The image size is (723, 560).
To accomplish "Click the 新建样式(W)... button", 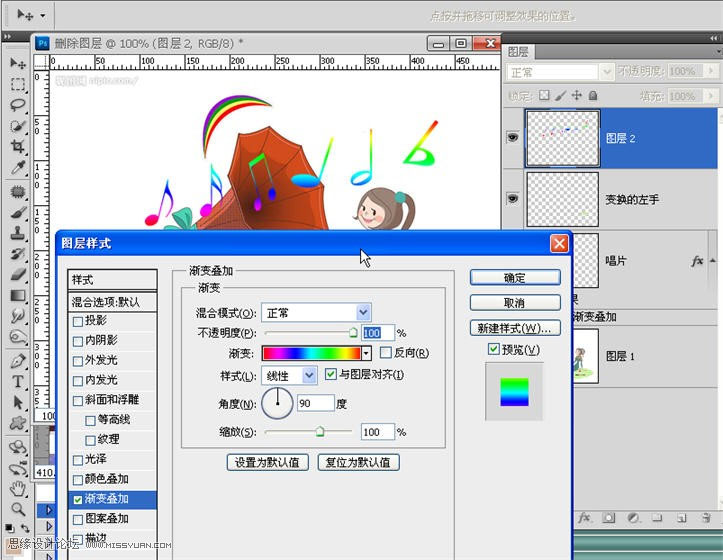I will tap(515, 328).
